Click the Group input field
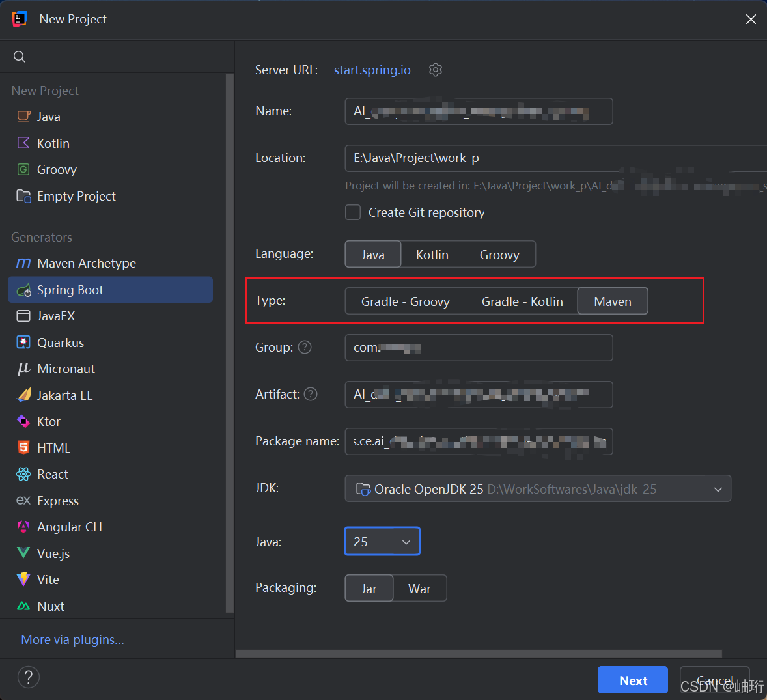Viewport: 767px width, 700px height. (479, 348)
